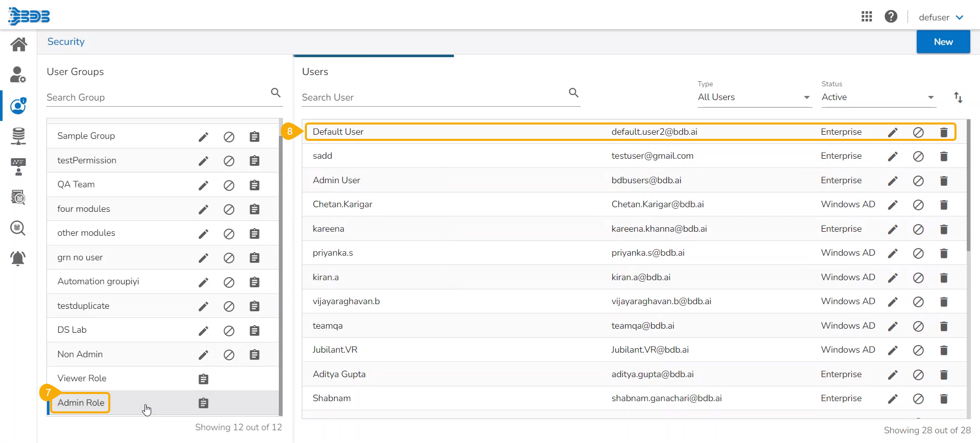This screenshot has width=980, height=443.
Task: Open the apps grid menu
Action: click(867, 17)
